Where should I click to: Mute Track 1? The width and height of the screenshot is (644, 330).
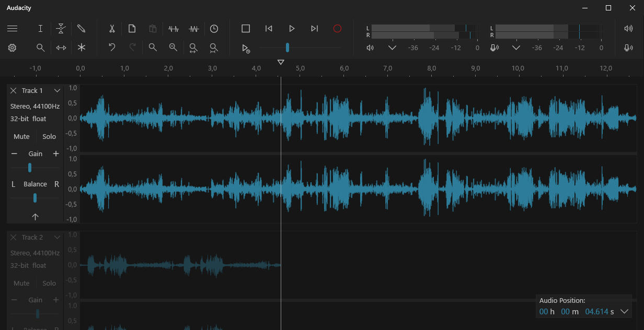(x=21, y=136)
